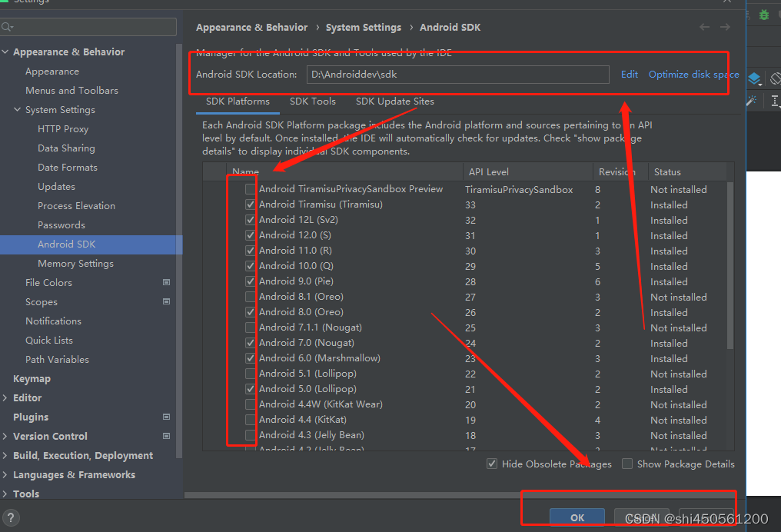Click the forward navigation arrow
Screen dimensions: 781x532
point(725,26)
